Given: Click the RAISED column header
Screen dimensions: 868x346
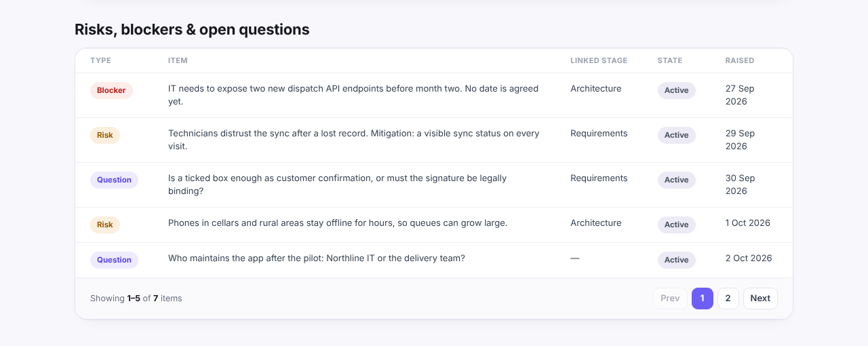Looking at the screenshot, I should pyautogui.click(x=740, y=60).
